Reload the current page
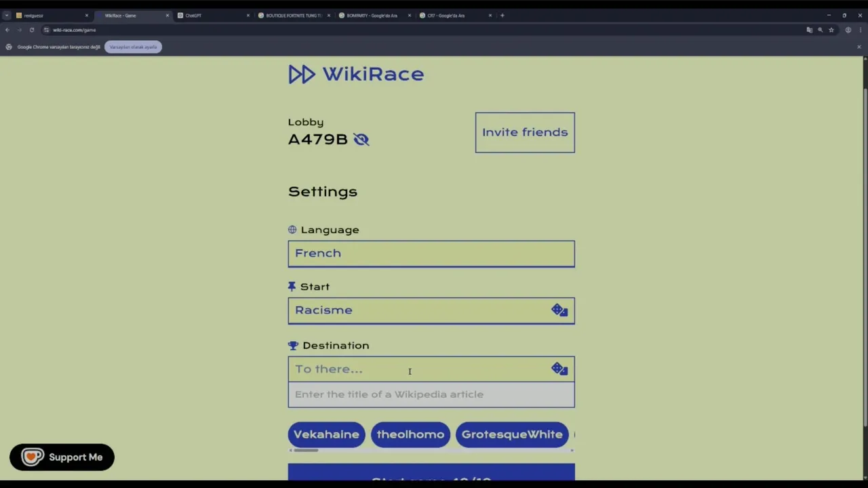Screen dimensions: 868x488 (x=31, y=30)
